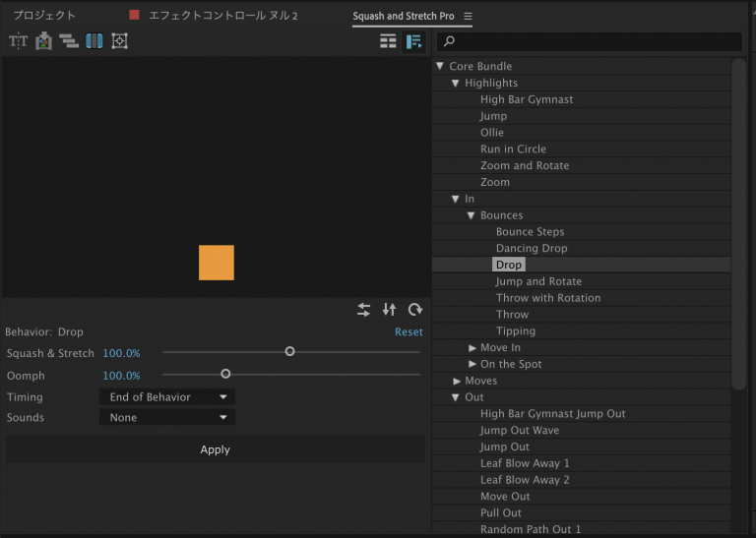
Task: Click the anchor point target icon
Action: pyautogui.click(x=120, y=41)
